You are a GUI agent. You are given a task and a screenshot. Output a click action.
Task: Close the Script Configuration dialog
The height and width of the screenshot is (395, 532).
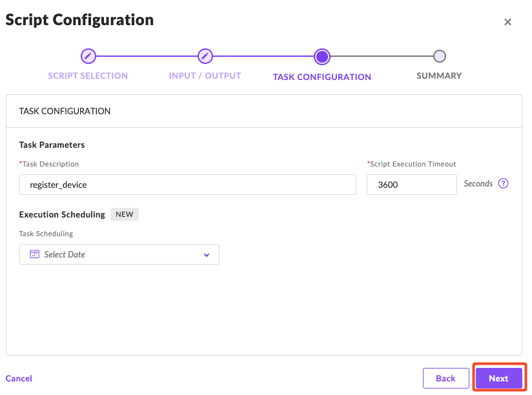coord(507,22)
